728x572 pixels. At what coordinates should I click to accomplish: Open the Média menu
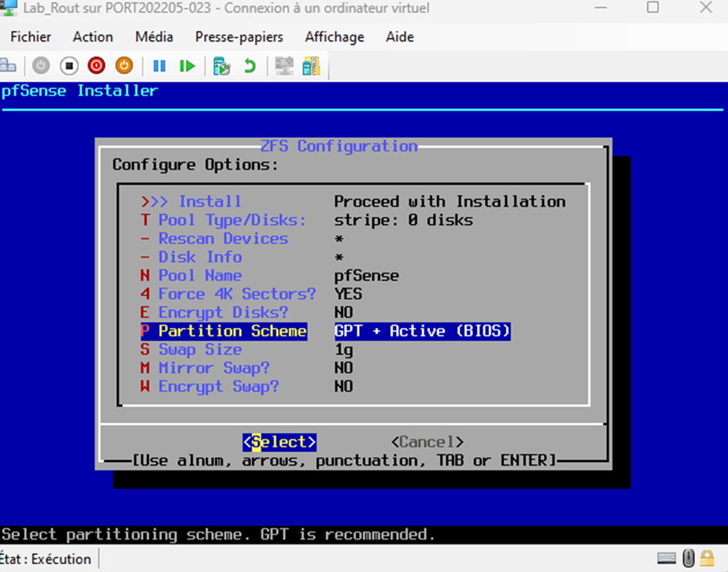point(154,37)
